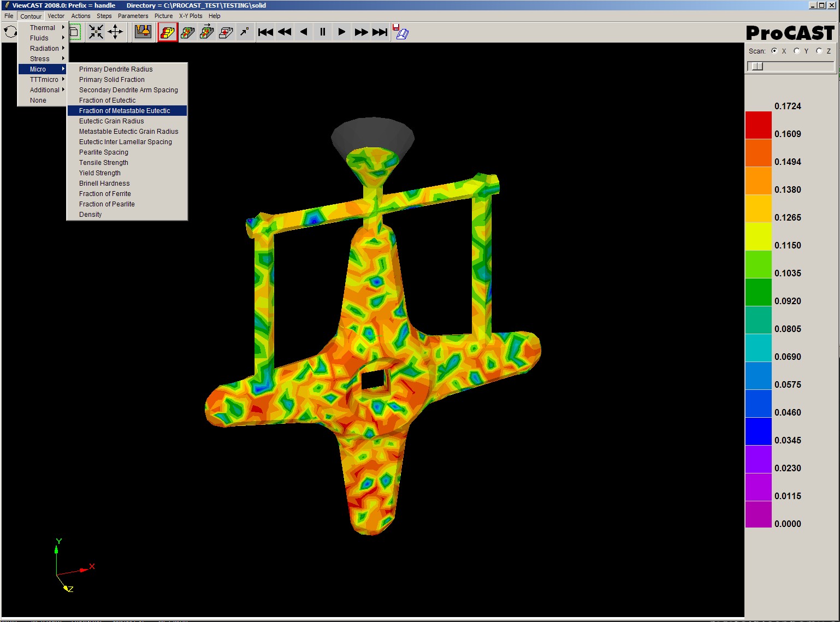Play steps in reverse
840x622 pixels.
pyautogui.click(x=304, y=32)
